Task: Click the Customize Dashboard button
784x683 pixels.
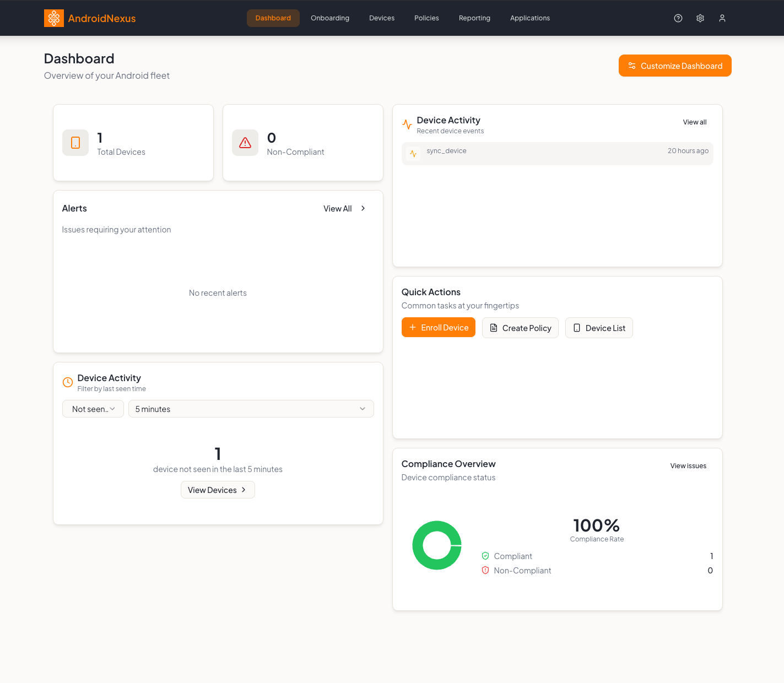Action: click(675, 66)
